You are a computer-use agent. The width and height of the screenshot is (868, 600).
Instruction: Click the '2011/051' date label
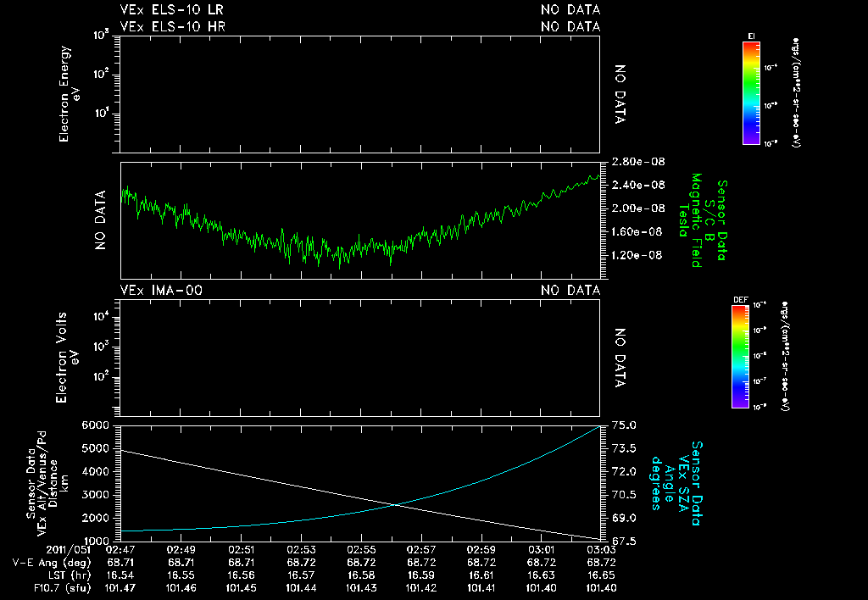pyautogui.click(x=68, y=550)
